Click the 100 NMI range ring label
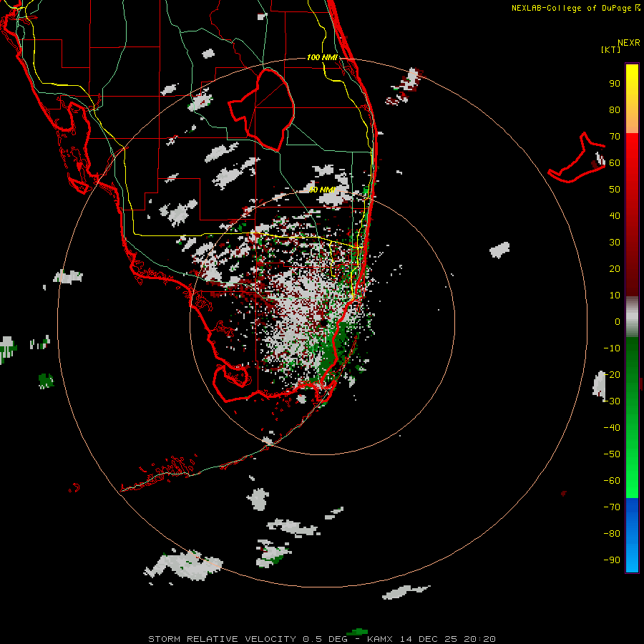 click(323, 57)
